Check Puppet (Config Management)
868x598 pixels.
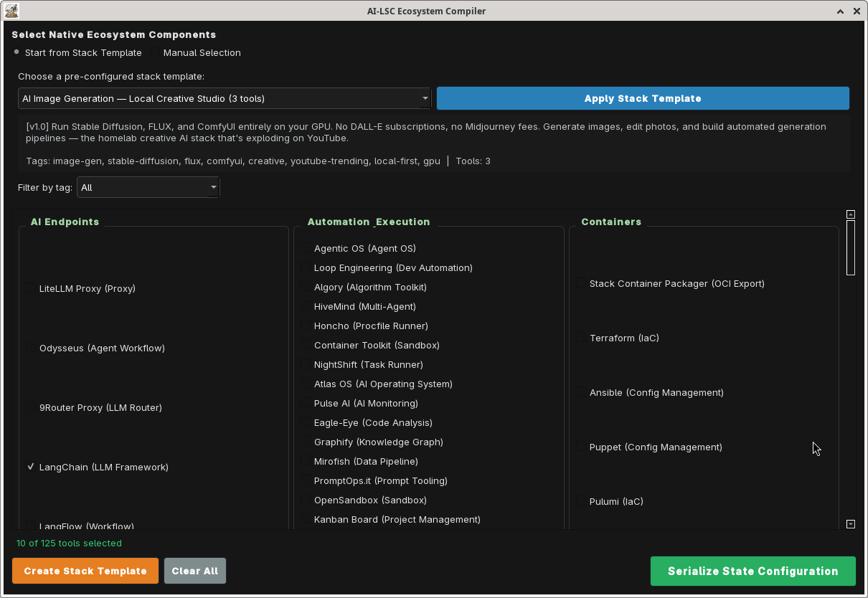point(649,447)
